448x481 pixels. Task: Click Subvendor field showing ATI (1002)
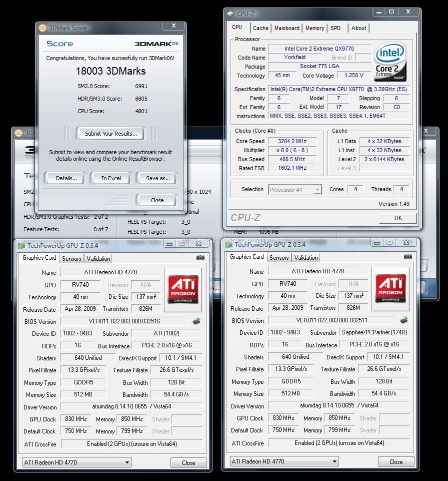166,333
